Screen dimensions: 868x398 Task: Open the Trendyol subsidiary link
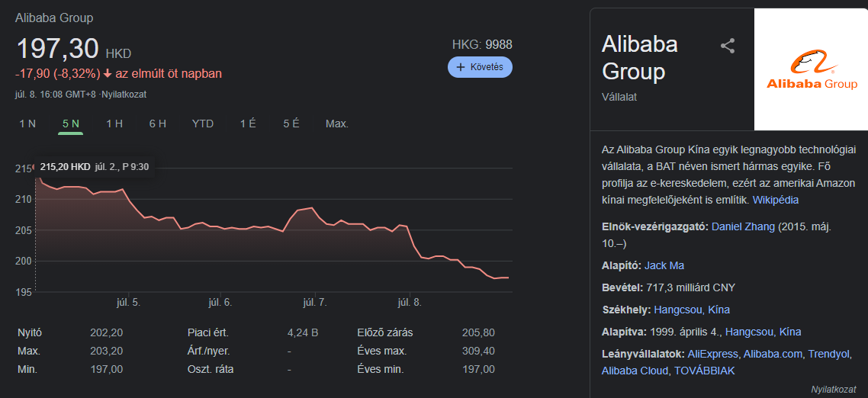click(x=828, y=355)
